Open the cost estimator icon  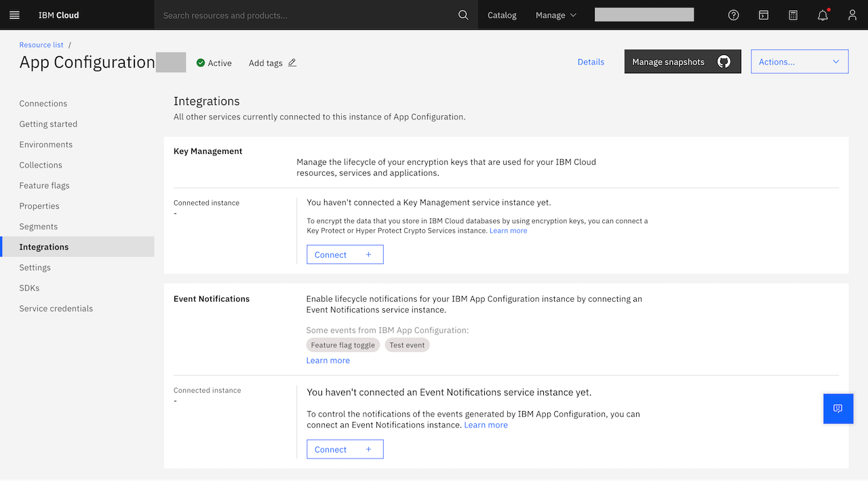(x=793, y=14)
